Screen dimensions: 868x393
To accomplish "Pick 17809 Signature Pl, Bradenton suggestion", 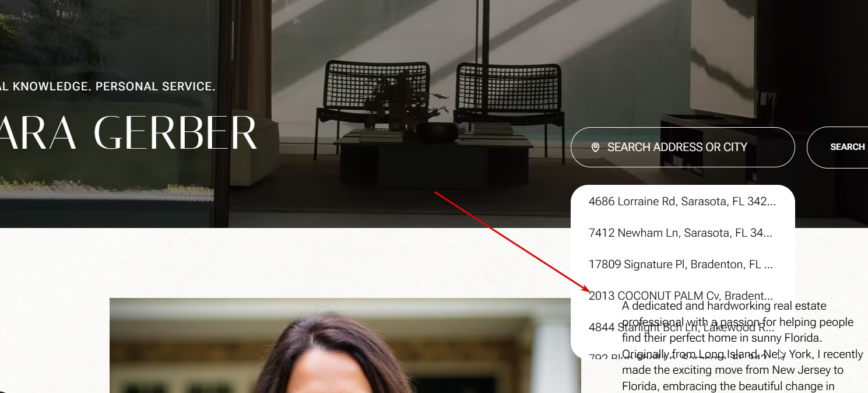I will (x=683, y=264).
